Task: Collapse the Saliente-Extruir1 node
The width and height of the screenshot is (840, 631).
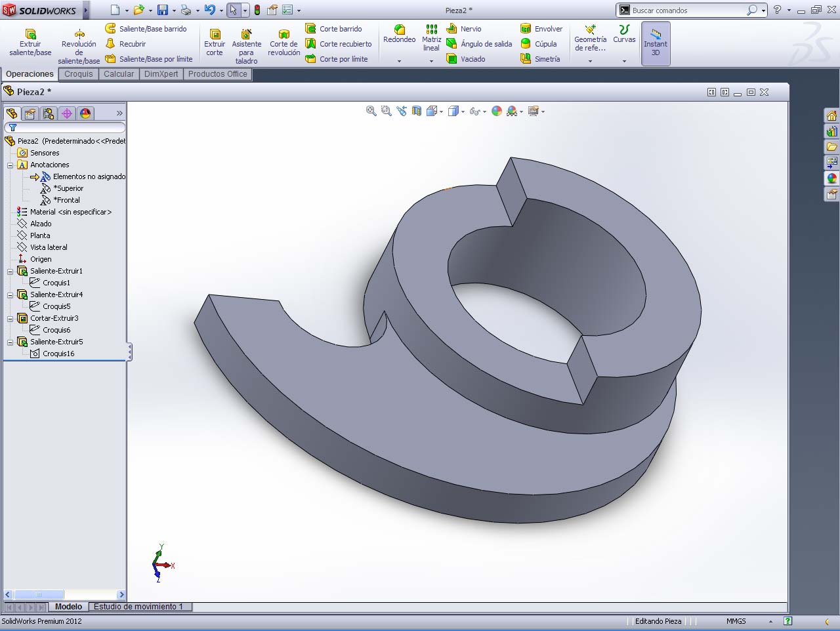Action: click(x=10, y=272)
